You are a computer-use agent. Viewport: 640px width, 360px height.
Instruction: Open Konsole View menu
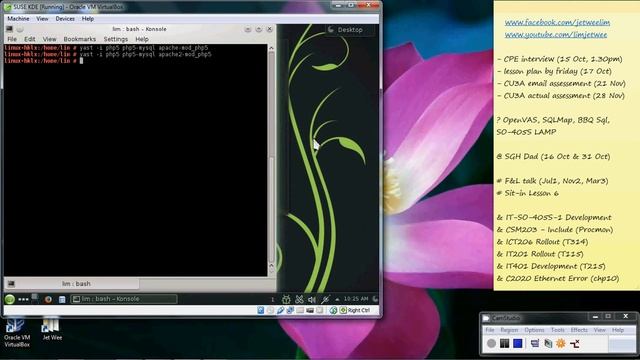coord(49,39)
